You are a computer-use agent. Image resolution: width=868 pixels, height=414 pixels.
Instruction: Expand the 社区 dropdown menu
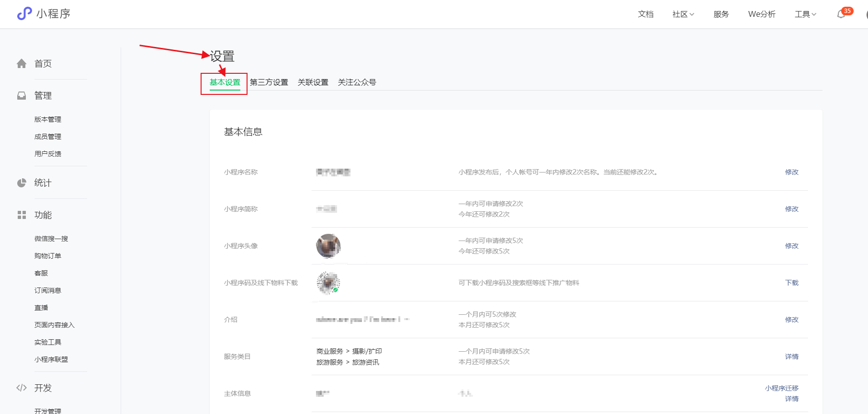click(x=683, y=14)
